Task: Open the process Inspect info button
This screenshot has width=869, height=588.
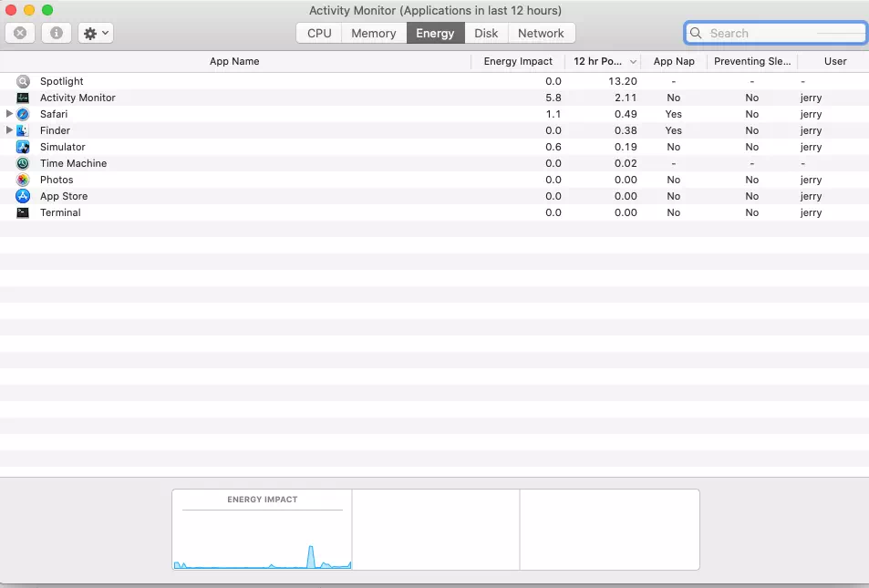Action: click(56, 33)
